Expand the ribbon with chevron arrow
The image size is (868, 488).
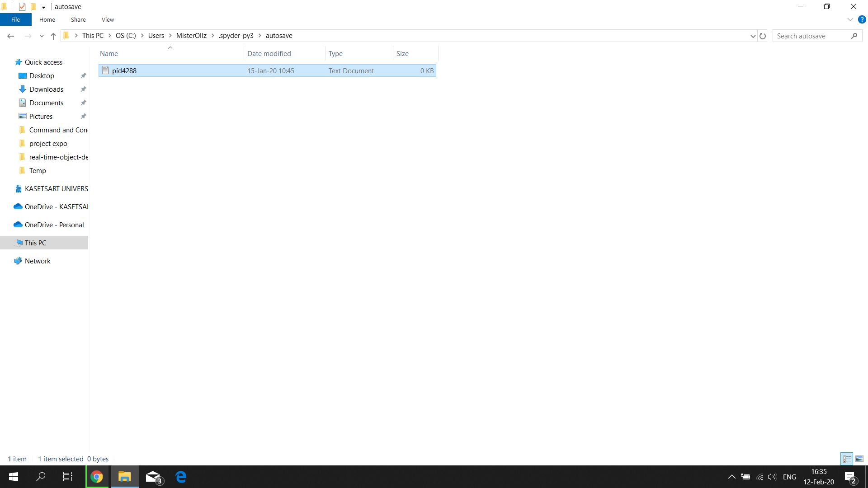[x=850, y=19]
